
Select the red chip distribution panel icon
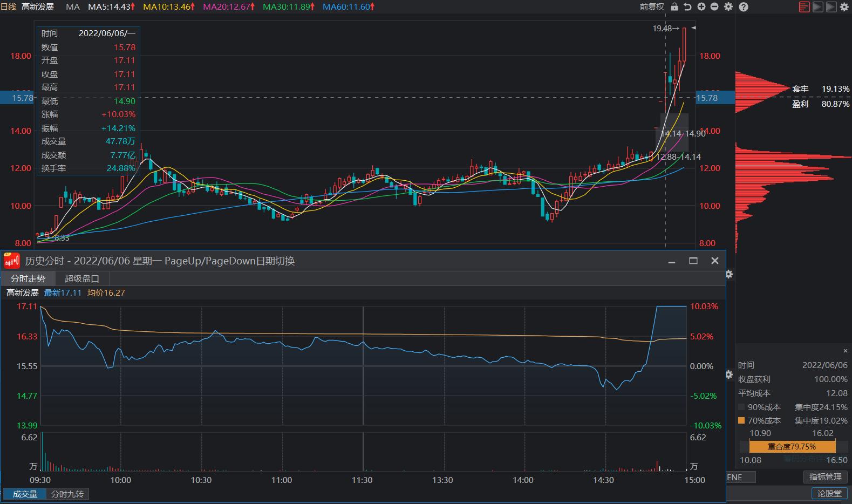[x=804, y=7]
